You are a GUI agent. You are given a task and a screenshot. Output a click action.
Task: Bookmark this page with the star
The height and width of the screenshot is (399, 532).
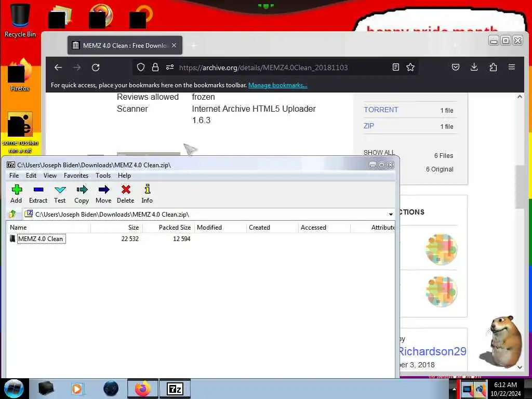(x=410, y=67)
